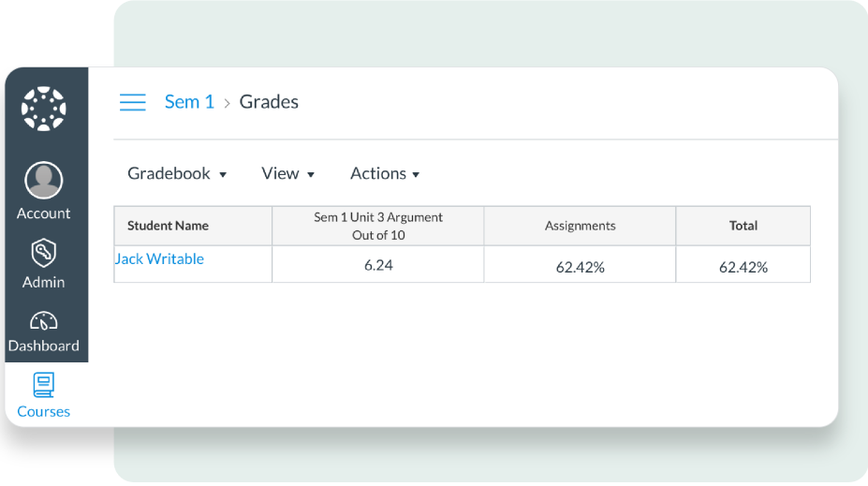Click the Sem 1 Unit 3 Argument header
The image size is (868, 486).
click(x=378, y=226)
